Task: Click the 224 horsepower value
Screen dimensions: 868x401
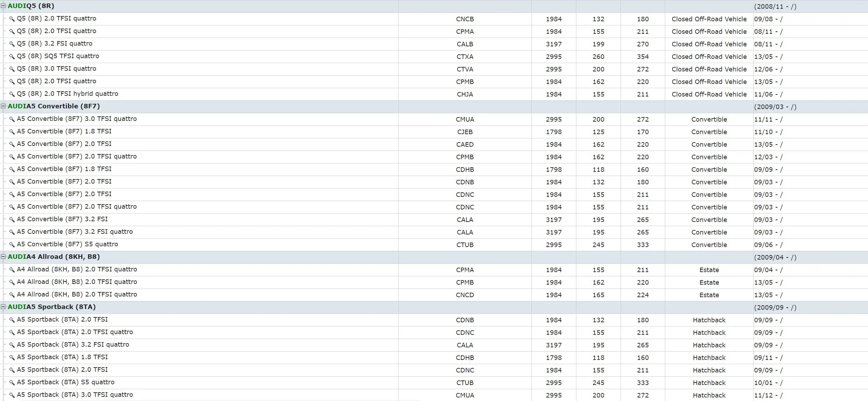Action: point(643,295)
